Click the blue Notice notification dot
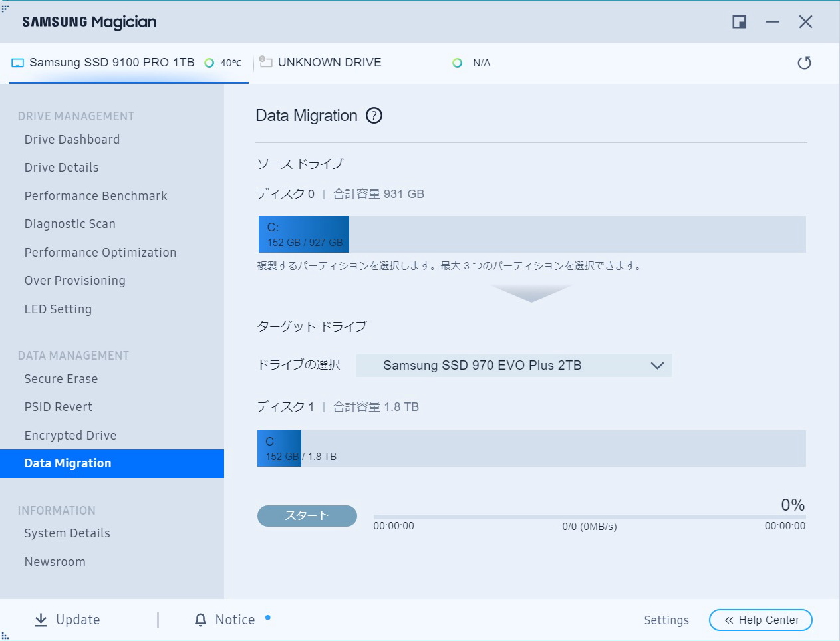 tap(268, 618)
